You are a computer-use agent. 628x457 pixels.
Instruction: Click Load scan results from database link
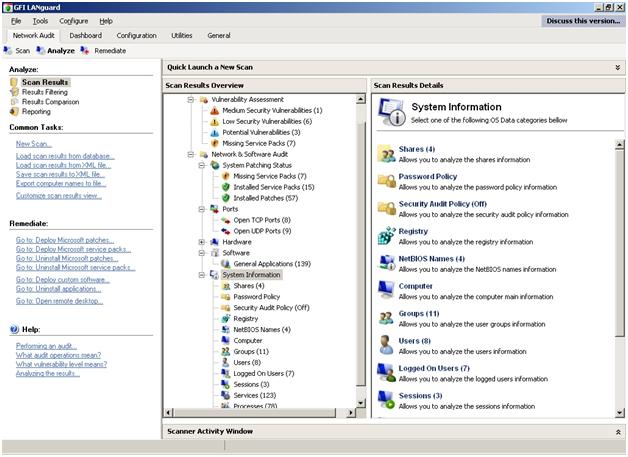65,156
